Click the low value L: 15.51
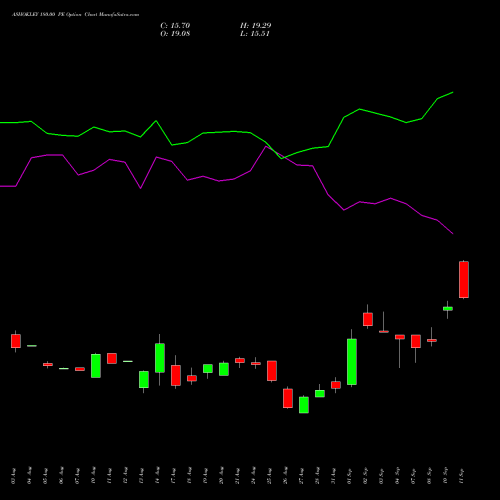Viewport: 500px width, 500px height. point(255,34)
